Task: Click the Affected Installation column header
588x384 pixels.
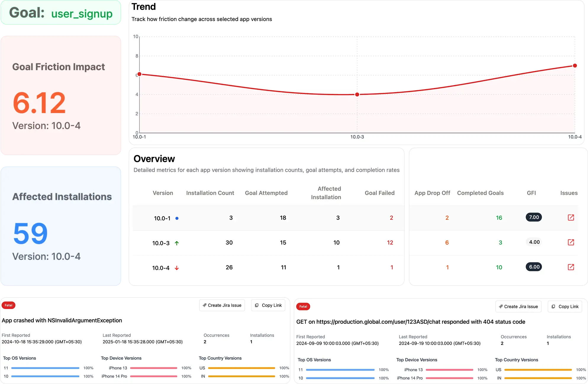Action: click(326, 193)
